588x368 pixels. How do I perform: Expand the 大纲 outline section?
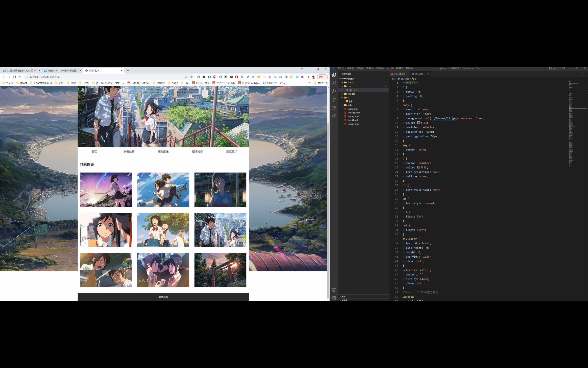363,296
